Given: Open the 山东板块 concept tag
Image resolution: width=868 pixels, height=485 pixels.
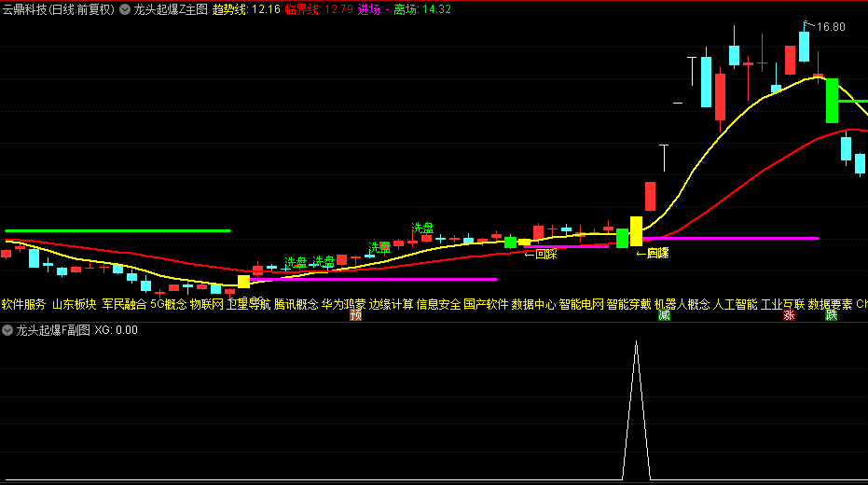Looking at the screenshot, I should 75,304.
